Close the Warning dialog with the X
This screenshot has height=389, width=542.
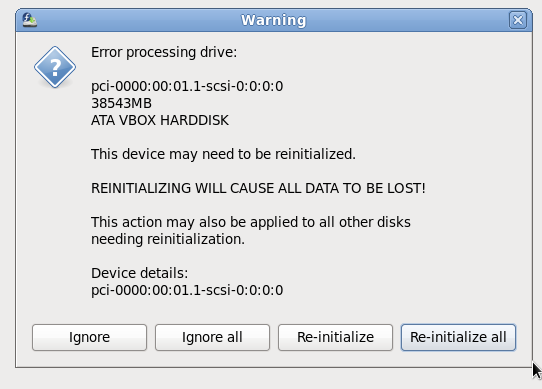pyautogui.click(x=517, y=20)
